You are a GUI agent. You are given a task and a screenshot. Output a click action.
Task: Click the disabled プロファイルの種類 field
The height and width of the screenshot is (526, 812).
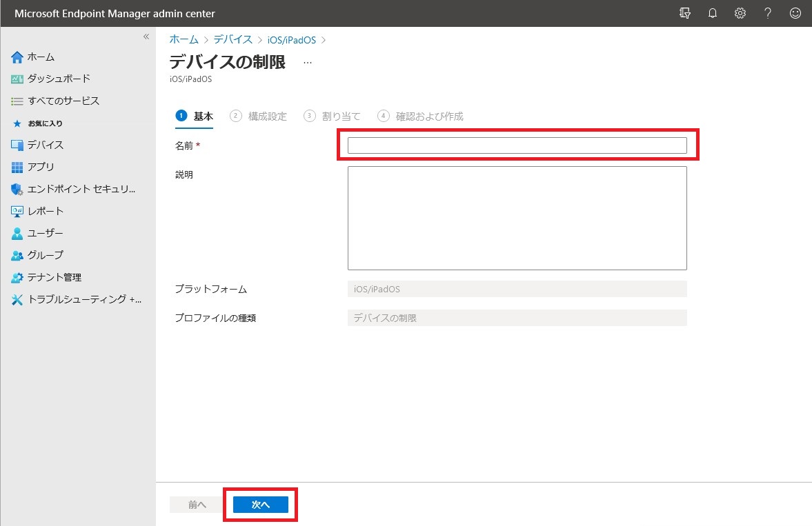pyautogui.click(x=517, y=318)
